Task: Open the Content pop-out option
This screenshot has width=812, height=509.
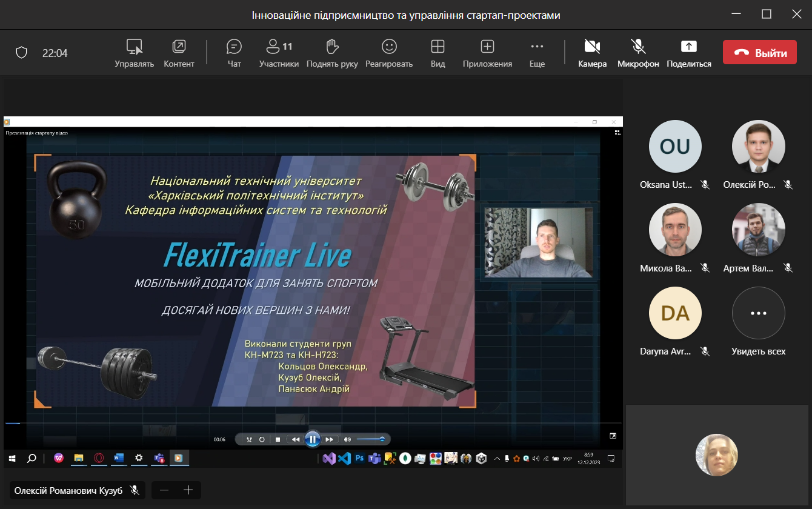Action: (x=179, y=53)
